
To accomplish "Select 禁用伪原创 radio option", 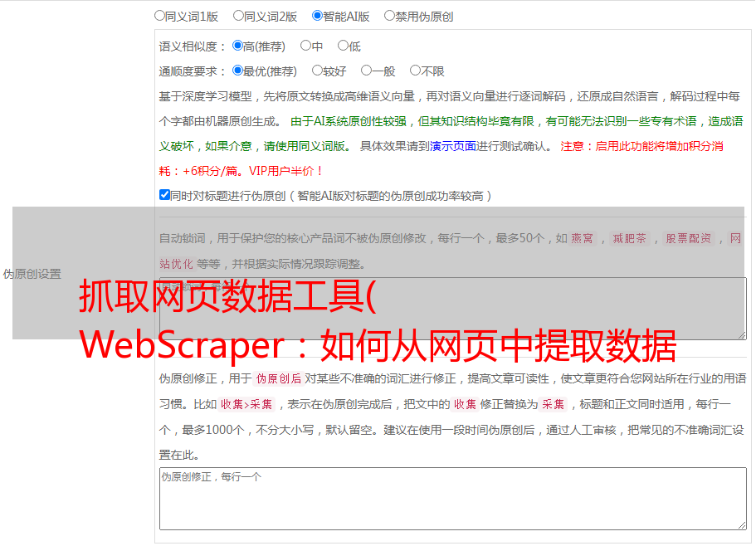I will 389,16.
